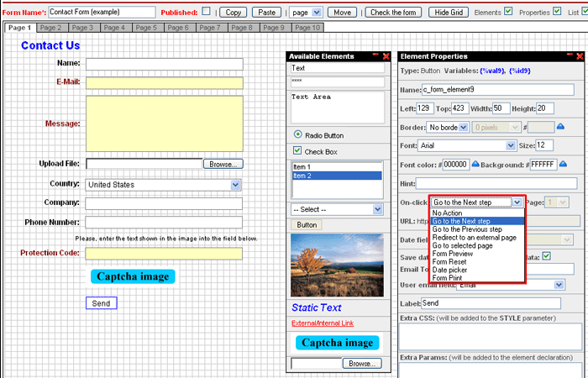The image size is (588, 378).
Task: Collapse the On-click action dropdown arrow
Action: pyautogui.click(x=517, y=202)
